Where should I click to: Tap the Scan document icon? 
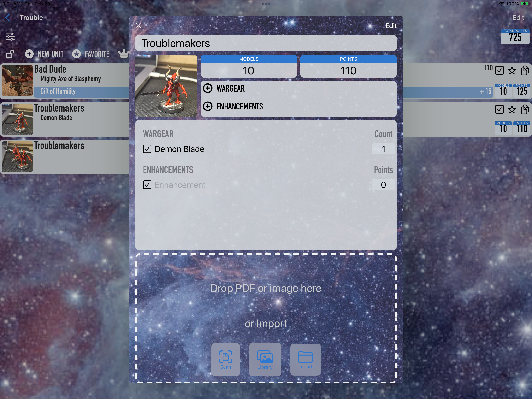pos(226,359)
